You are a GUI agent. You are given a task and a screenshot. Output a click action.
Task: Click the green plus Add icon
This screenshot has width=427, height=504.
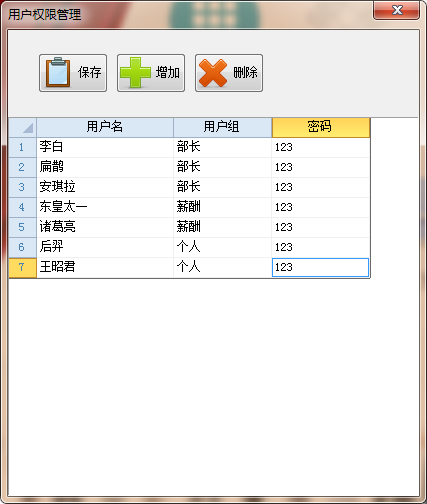click(x=135, y=73)
